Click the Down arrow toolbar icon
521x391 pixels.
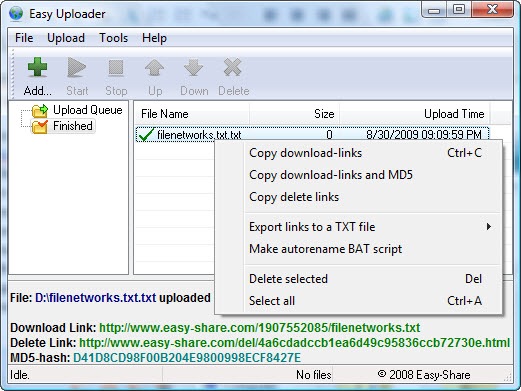[194, 68]
